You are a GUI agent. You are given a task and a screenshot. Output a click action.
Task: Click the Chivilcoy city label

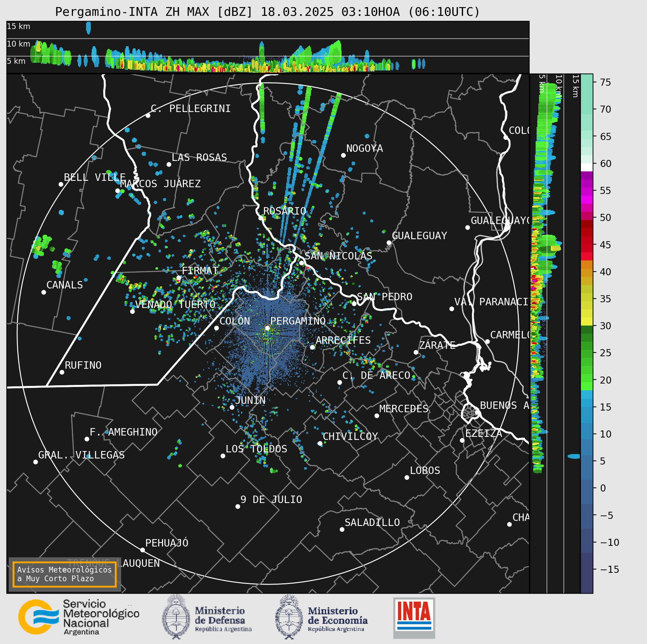[x=350, y=437]
